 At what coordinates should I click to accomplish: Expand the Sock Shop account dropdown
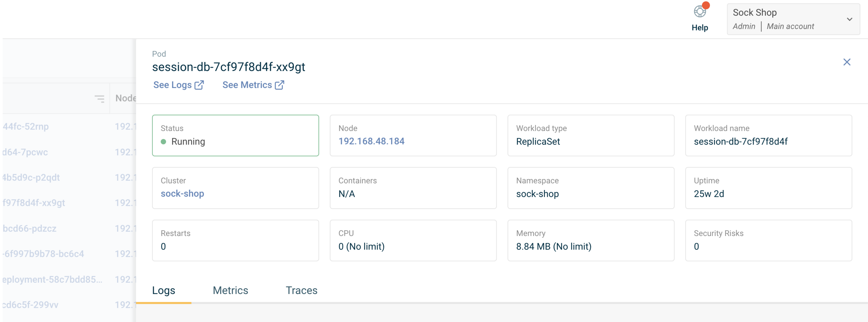tap(793, 19)
